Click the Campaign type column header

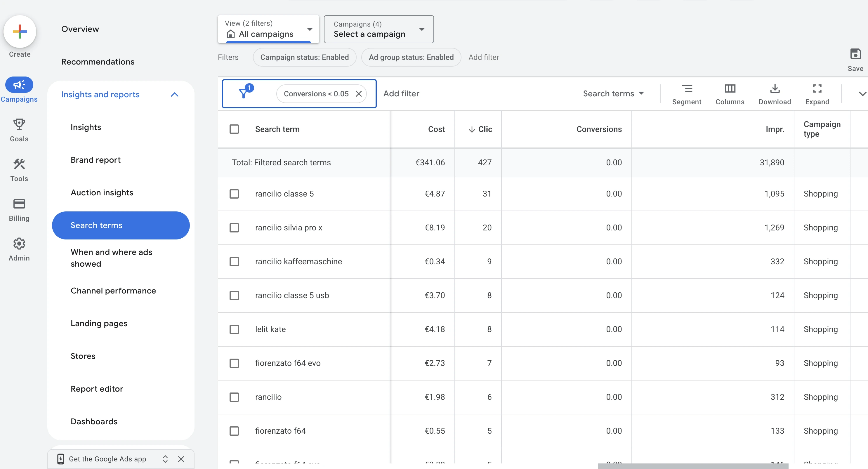click(x=822, y=129)
